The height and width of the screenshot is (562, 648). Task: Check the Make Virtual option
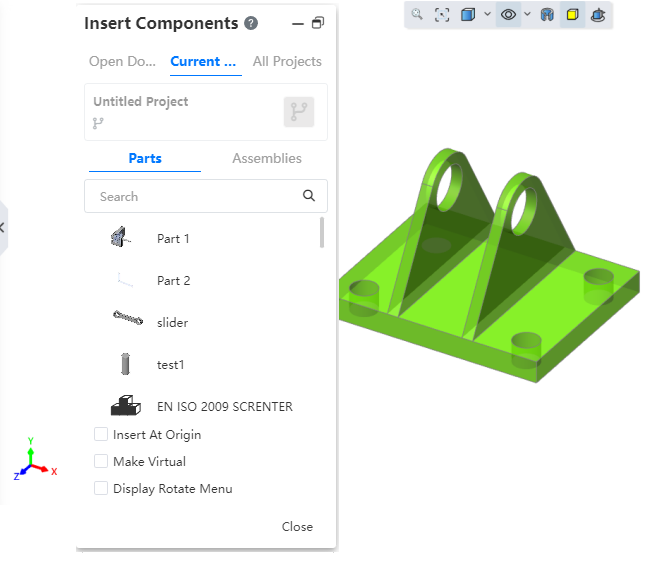click(x=101, y=461)
